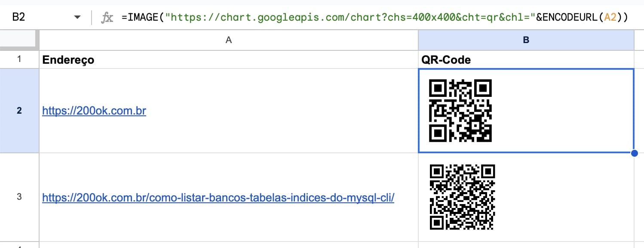This screenshot has height=248, width=644.
Task: Open the como-listar-bancos-tabelas mysql link
Action: point(218,198)
